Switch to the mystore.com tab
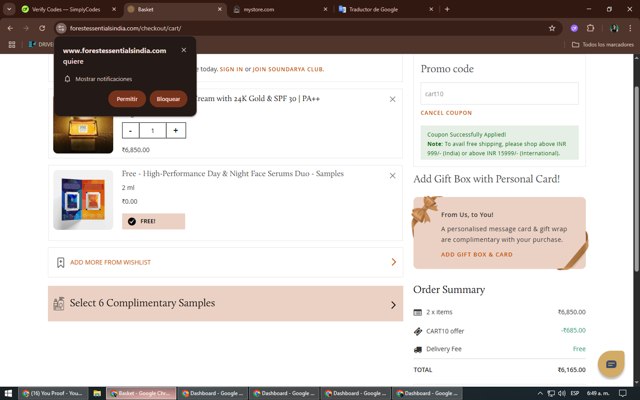The image size is (640, 400). [258, 9]
